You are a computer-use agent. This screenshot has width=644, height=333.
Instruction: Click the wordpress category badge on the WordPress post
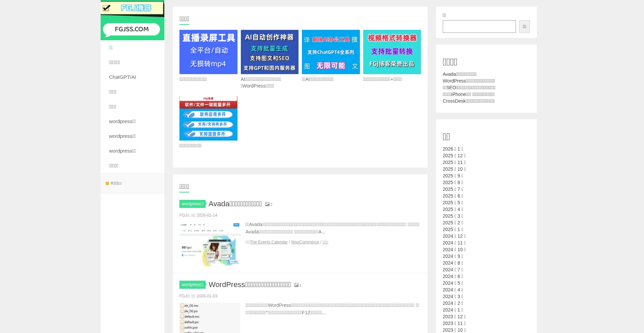(x=192, y=285)
